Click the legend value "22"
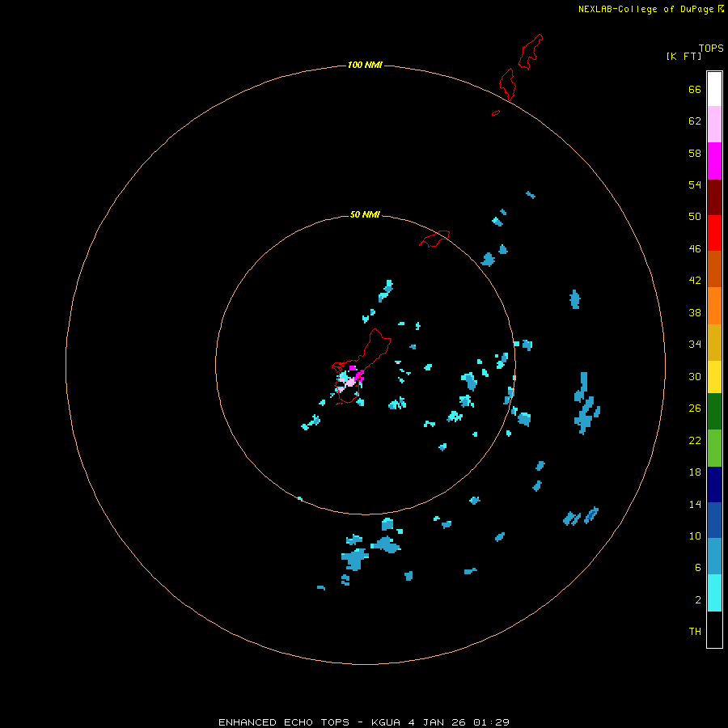The height and width of the screenshot is (728, 728). [x=695, y=440]
